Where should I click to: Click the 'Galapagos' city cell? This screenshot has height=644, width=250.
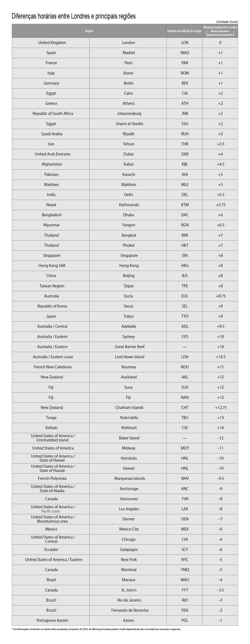[129, 549]
